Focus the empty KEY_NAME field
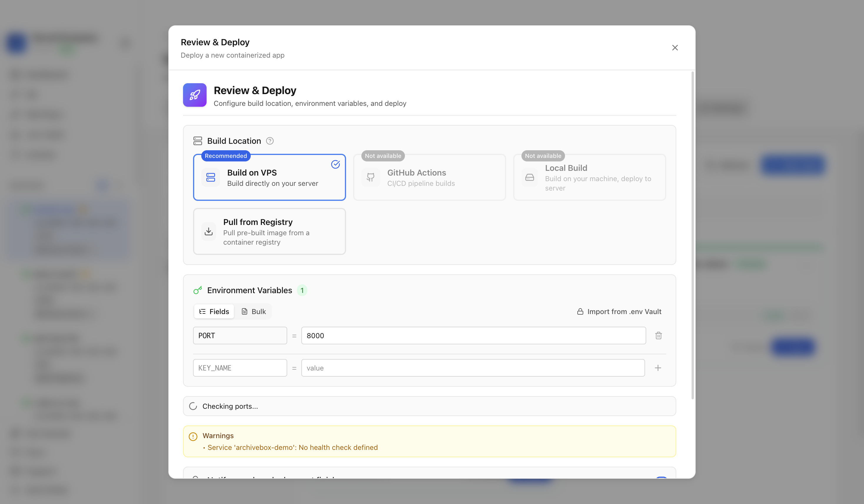 coord(240,368)
